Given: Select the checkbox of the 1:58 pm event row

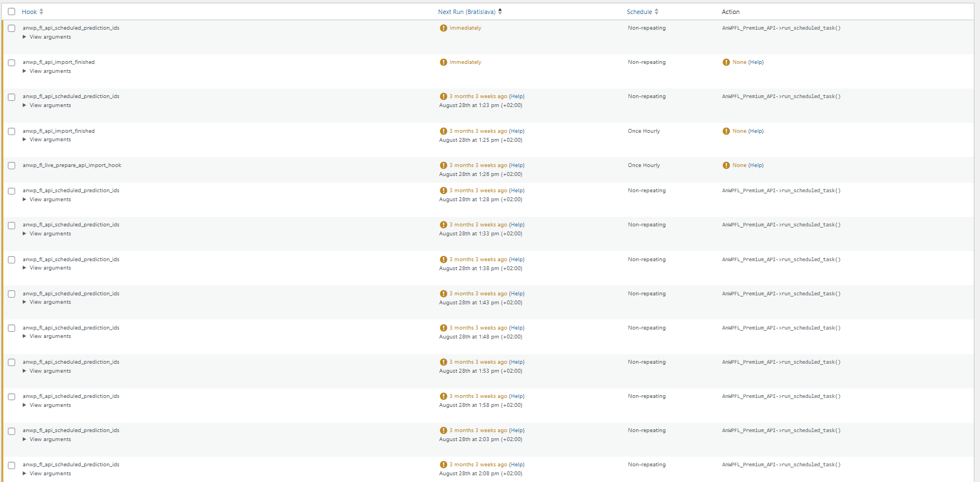Looking at the screenshot, I should (11, 397).
